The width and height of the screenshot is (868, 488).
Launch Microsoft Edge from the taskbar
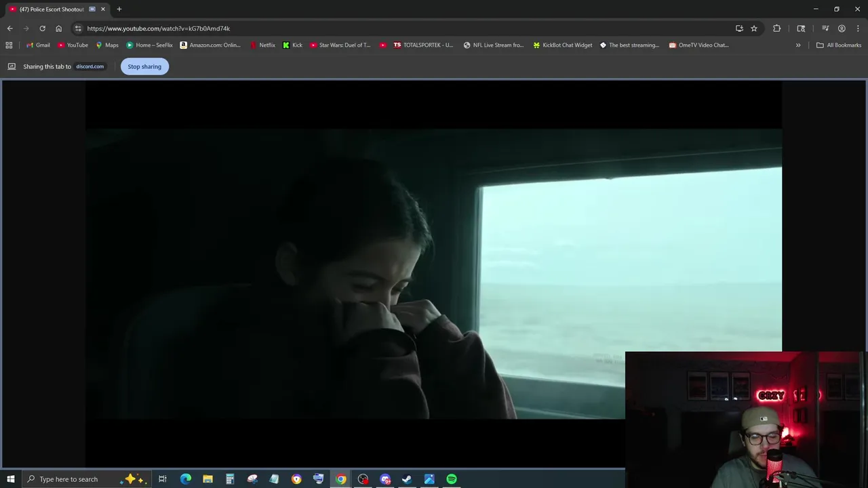pyautogui.click(x=186, y=479)
